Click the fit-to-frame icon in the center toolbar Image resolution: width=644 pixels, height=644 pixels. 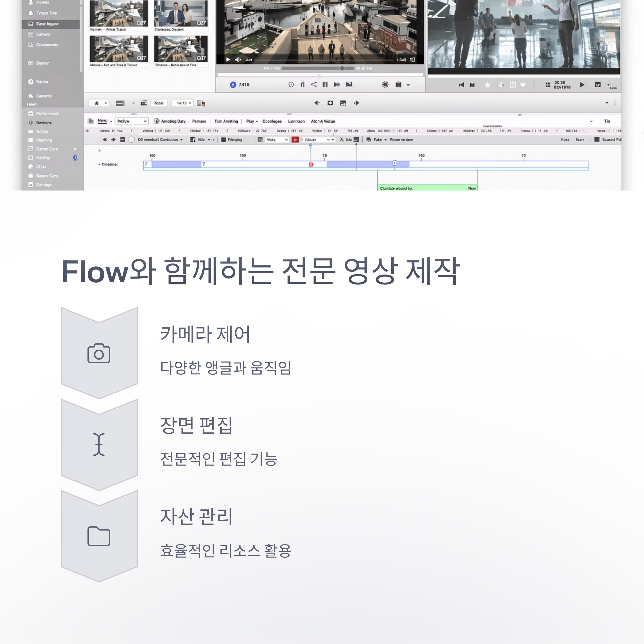tap(330, 103)
